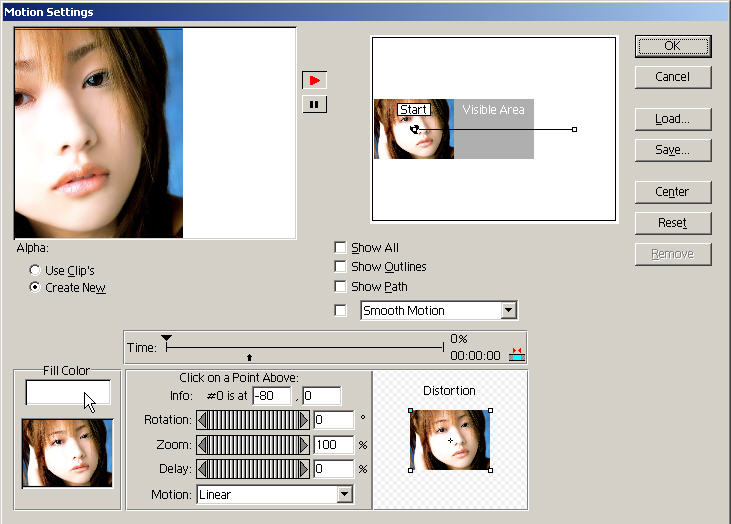Open the Smooth Motion dropdown
Viewport: 731px width, 524px height.
click(x=509, y=310)
